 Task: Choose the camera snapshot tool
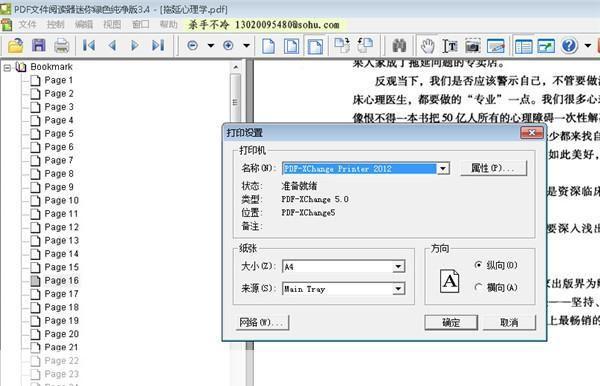473,46
